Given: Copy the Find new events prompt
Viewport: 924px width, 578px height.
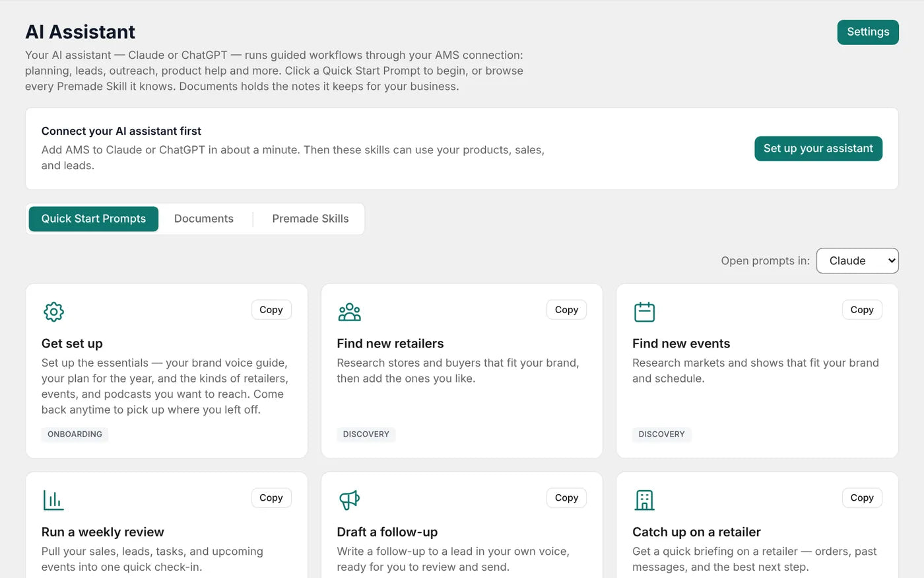Looking at the screenshot, I should (862, 310).
